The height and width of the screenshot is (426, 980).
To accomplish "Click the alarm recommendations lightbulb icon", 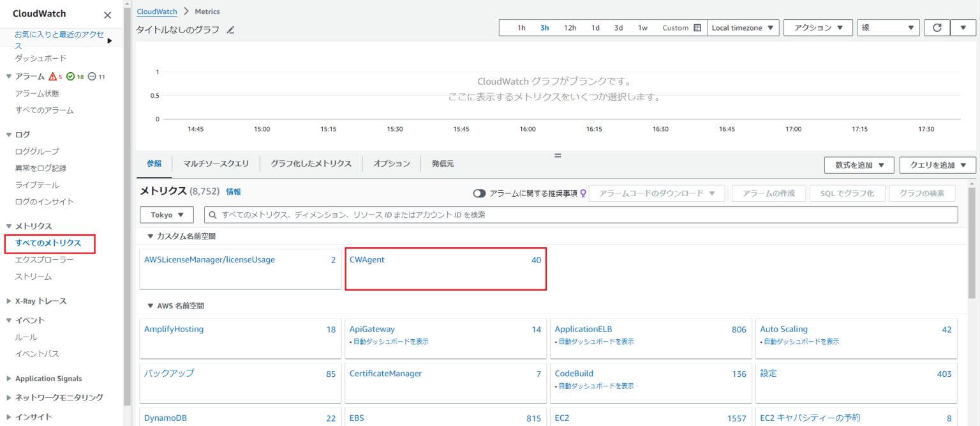I will pyautogui.click(x=584, y=193).
